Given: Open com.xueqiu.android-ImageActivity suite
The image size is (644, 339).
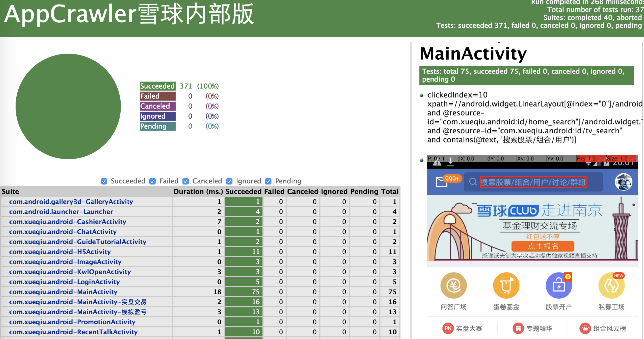Looking at the screenshot, I should click(65, 262).
